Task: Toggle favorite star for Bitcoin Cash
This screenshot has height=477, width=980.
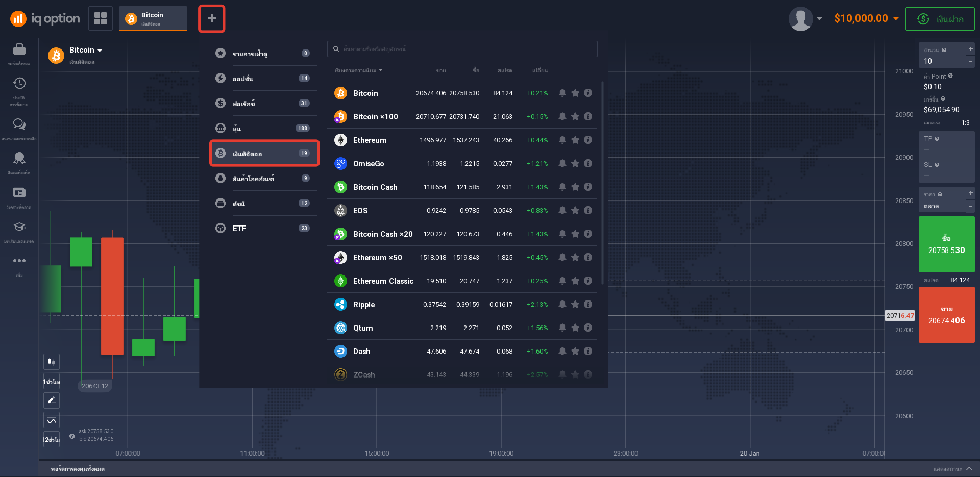Action: pos(575,187)
